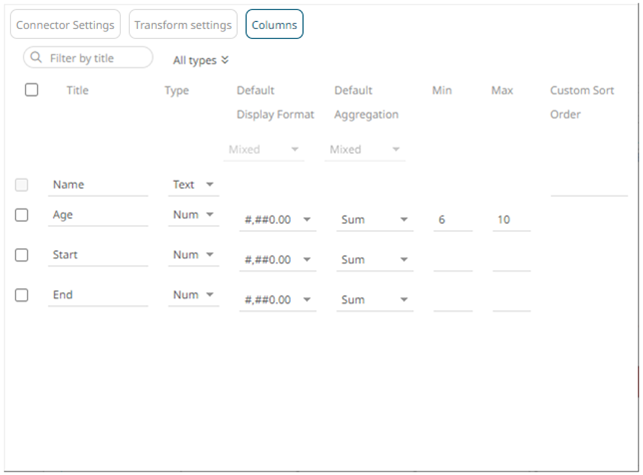Switch to the Connector Settings tab
The image size is (643, 475).
[65, 24]
